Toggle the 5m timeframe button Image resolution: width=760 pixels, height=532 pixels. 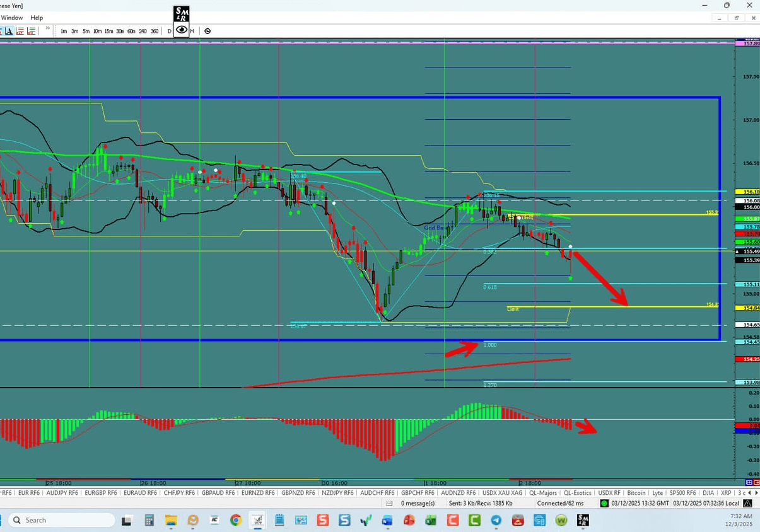86,31
